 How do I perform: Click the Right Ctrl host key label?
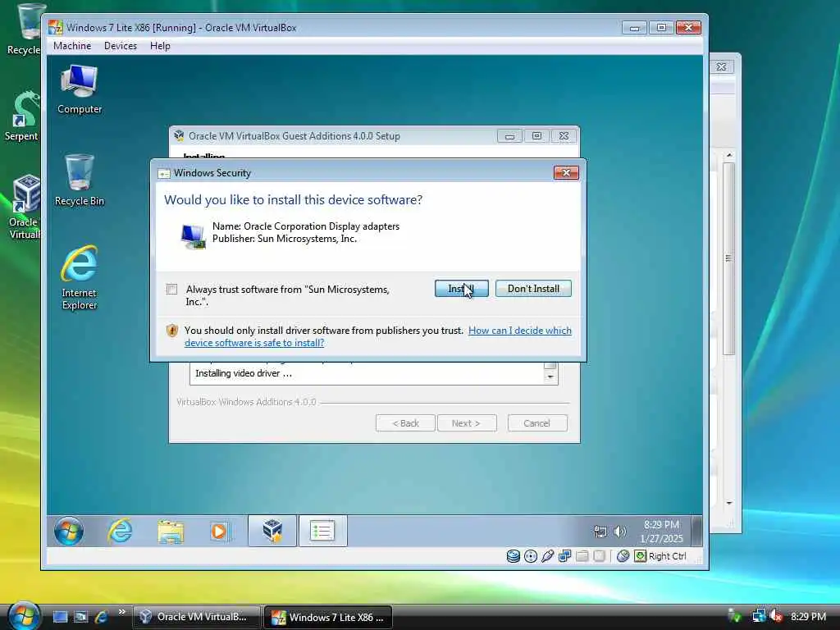tap(667, 556)
